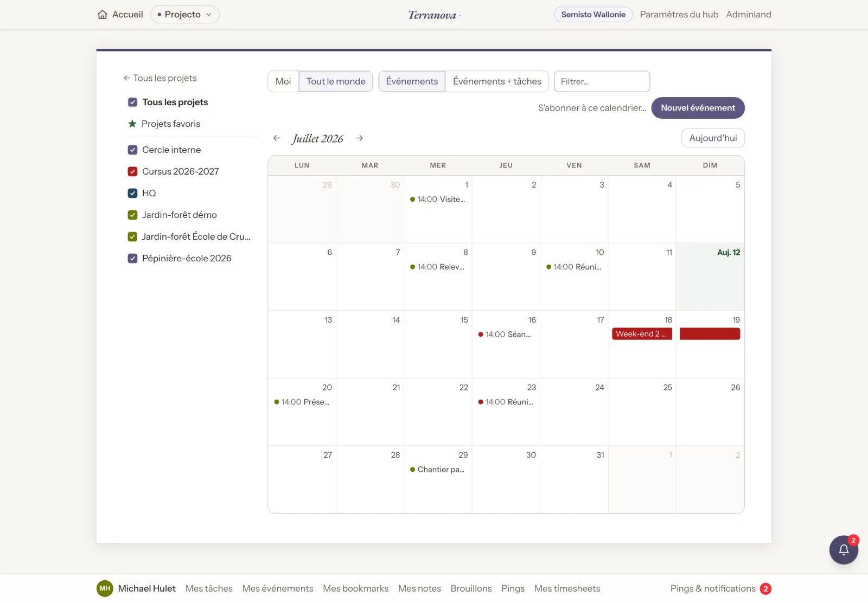
Task: Open Pings & notifications
Action: click(712, 588)
